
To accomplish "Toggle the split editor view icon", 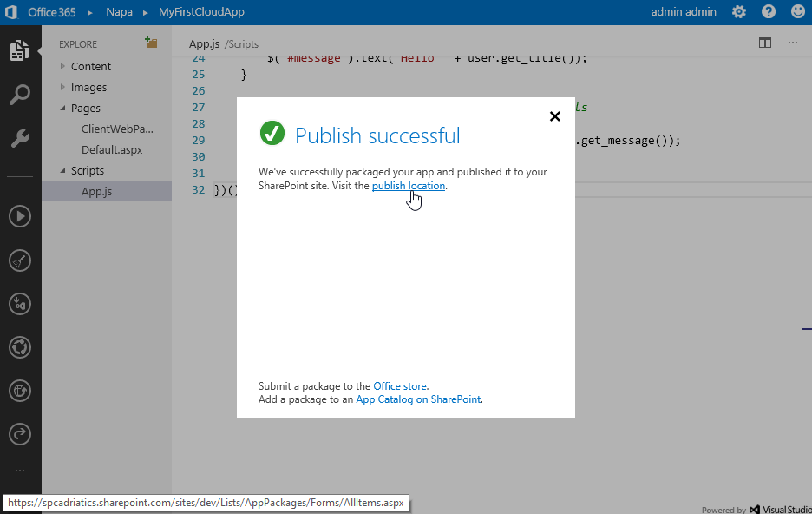I will [765, 43].
